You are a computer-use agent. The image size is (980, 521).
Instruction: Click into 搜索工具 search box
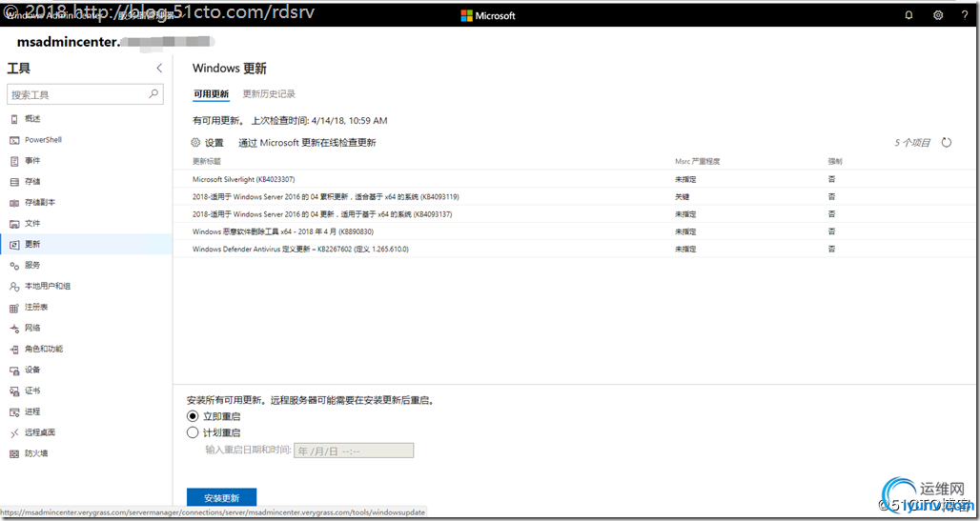(x=85, y=95)
